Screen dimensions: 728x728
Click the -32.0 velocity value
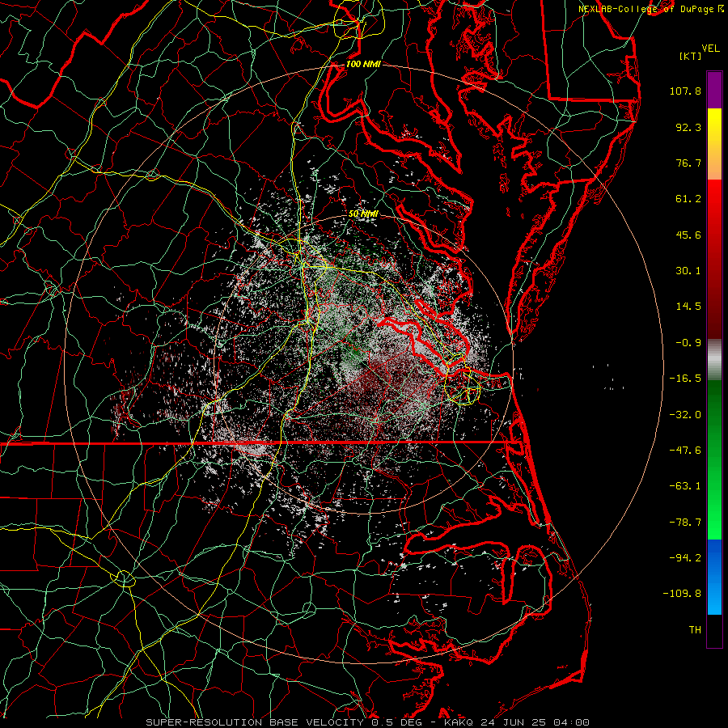(x=685, y=415)
